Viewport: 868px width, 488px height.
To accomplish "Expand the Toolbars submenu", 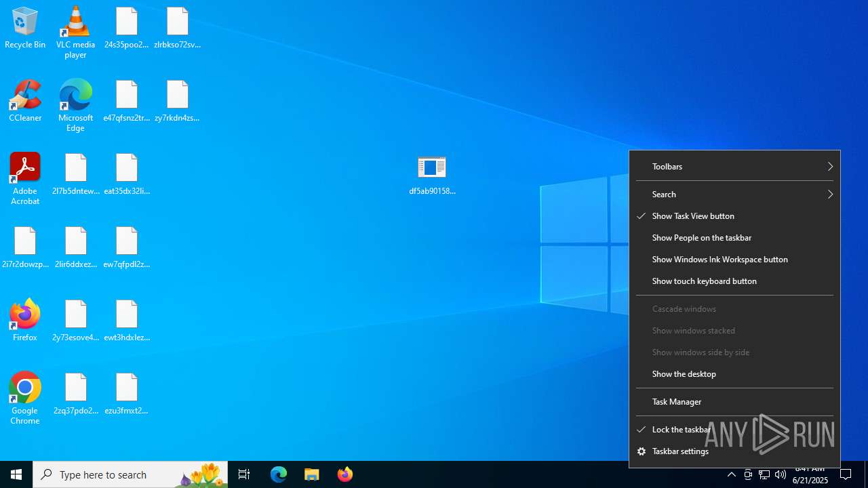I will (x=734, y=167).
